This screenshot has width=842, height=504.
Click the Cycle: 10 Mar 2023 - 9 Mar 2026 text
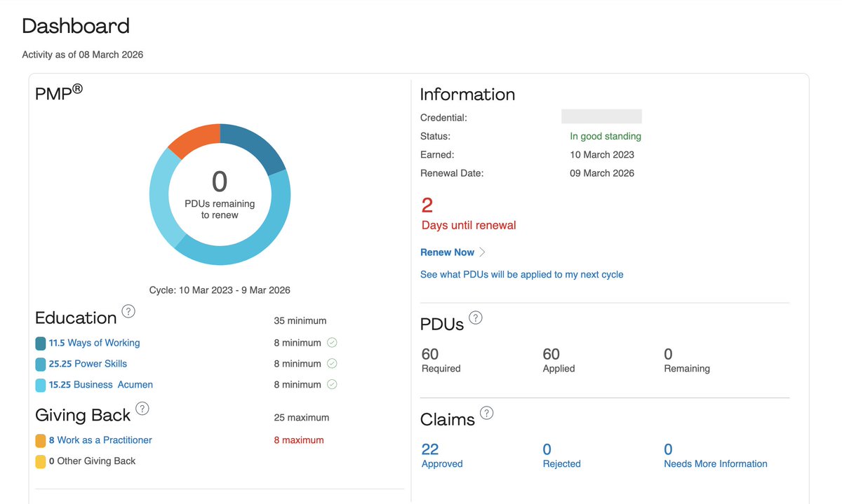tap(220, 290)
